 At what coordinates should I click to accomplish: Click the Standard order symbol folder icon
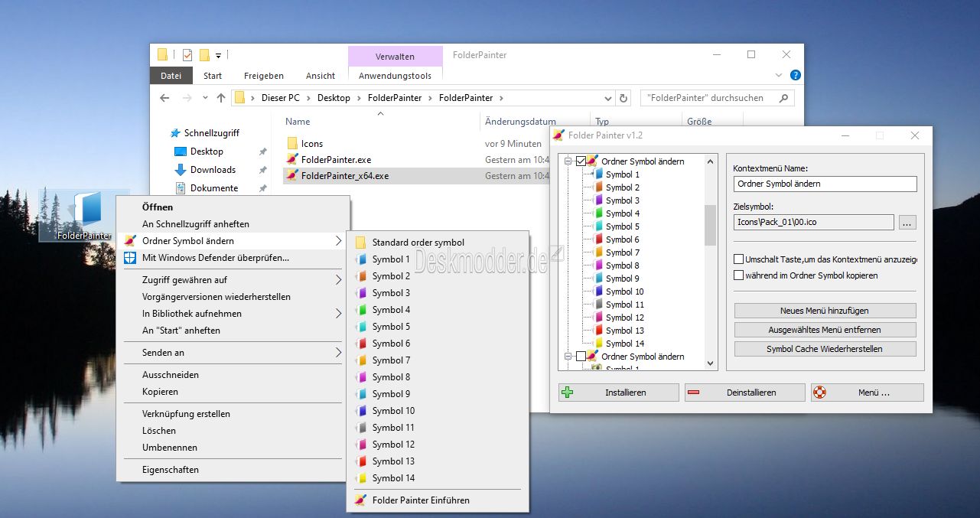click(360, 243)
